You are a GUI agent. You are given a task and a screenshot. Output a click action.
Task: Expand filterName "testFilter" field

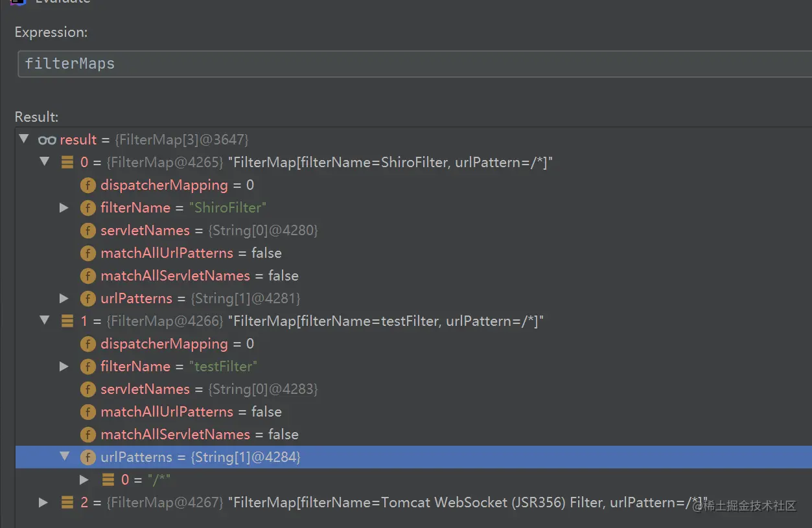(x=64, y=366)
